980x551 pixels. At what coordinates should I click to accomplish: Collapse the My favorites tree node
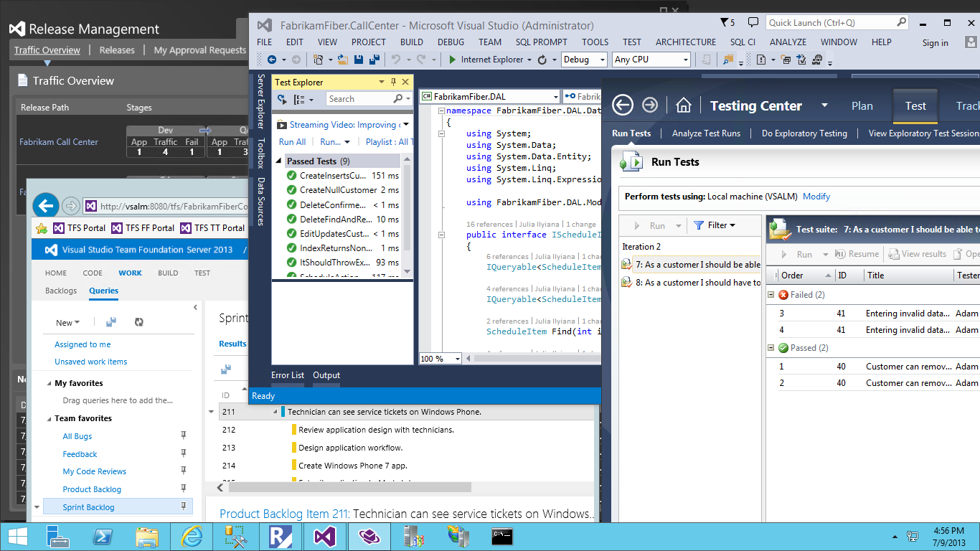[x=49, y=383]
